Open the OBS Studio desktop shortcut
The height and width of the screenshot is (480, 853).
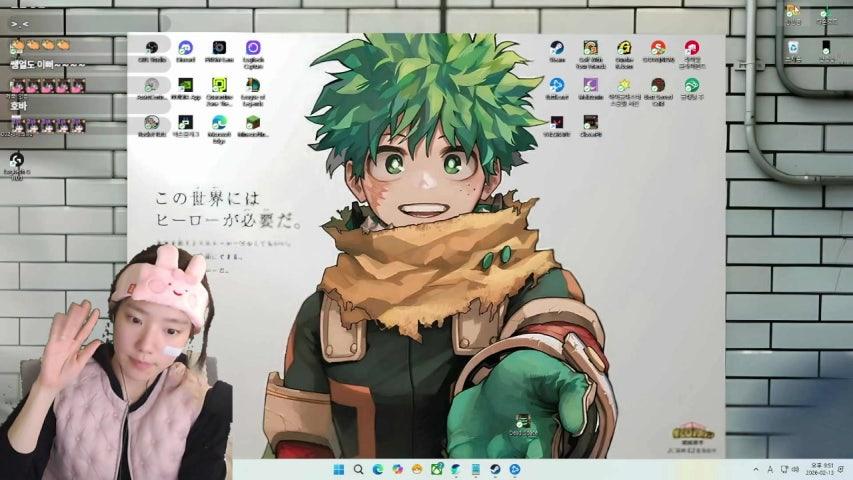[x=152, y=52]
